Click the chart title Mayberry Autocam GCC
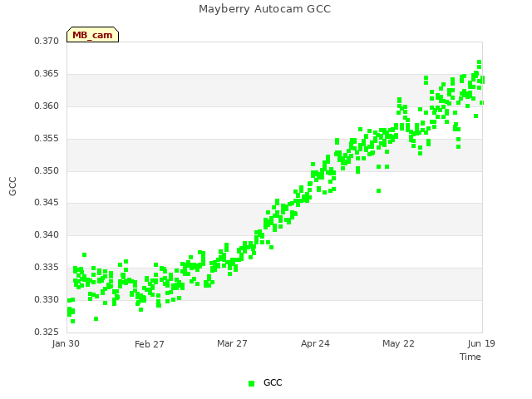The width and height of the screenshot is (532, 399). pyautogui.click(x=264, y=9)
